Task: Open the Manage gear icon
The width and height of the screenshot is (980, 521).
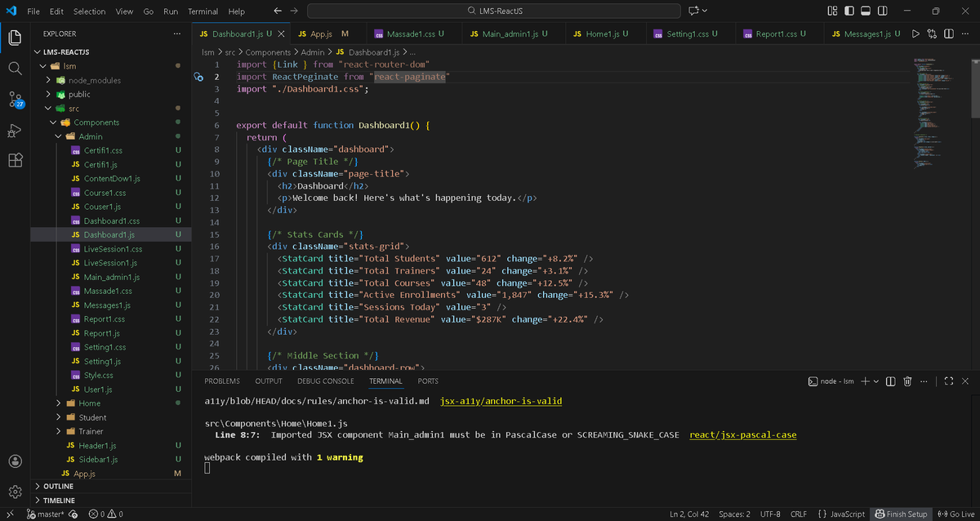Action: pyautogui.click(x=15, y=492)
